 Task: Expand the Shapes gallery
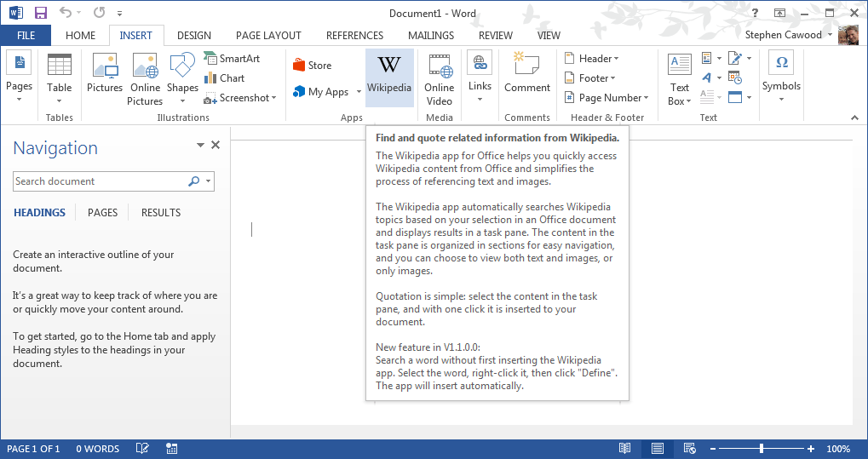coord(182,79)
